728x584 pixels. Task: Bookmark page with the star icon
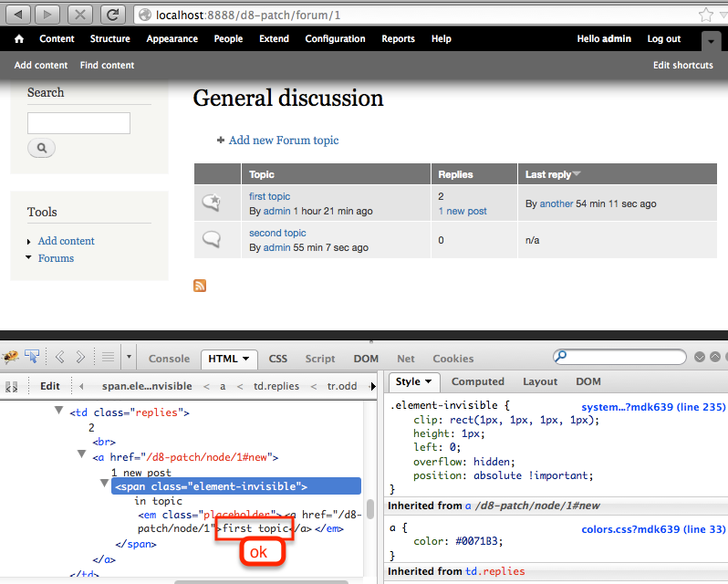tap(706, 15)
